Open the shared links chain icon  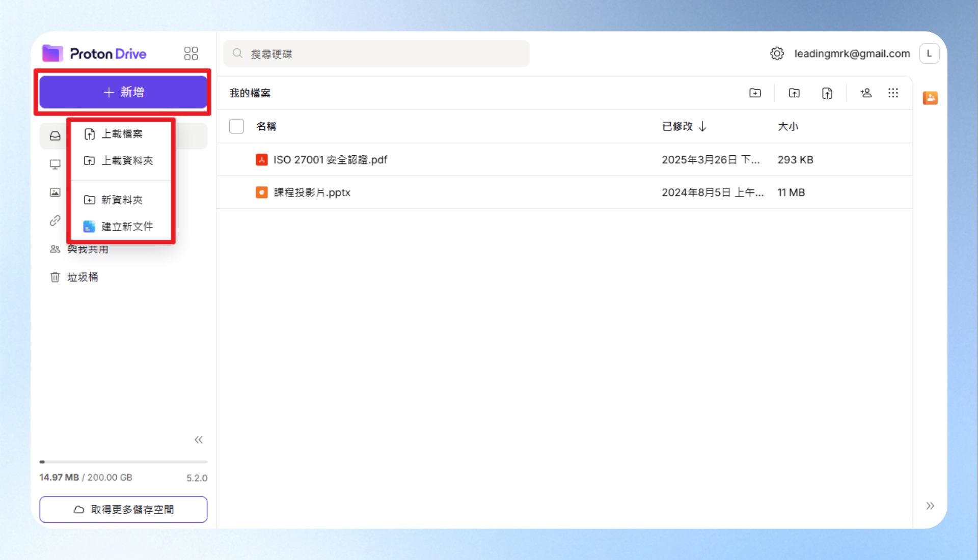pos(55,220)
